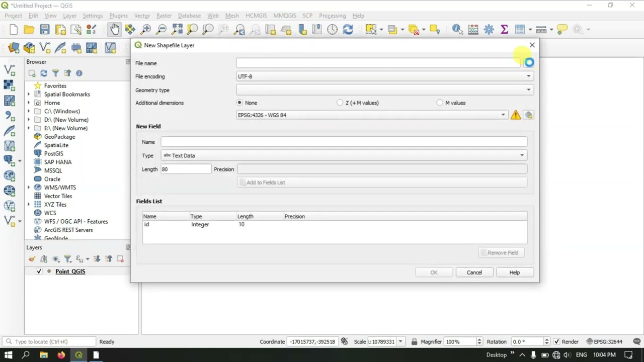The image size is (644, 362).
Task: Click the Select CRS button beside EPSG:4326
Action: 528,115
